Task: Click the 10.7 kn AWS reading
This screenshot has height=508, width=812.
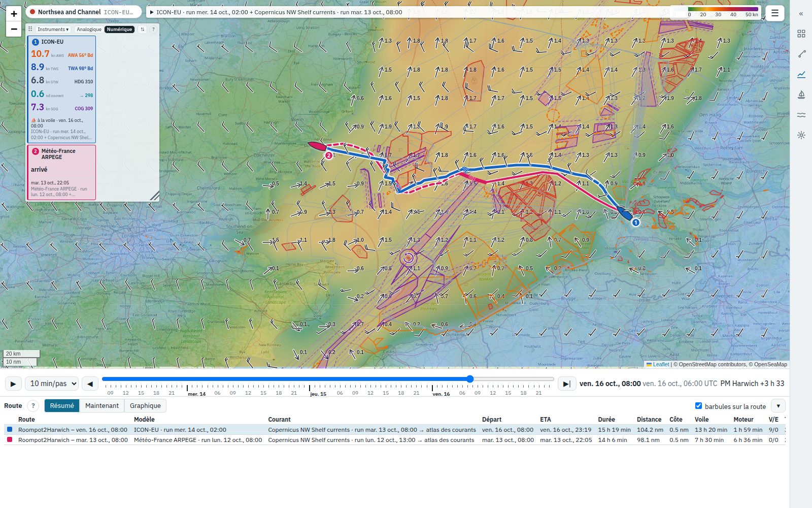Action: point(47,54)
